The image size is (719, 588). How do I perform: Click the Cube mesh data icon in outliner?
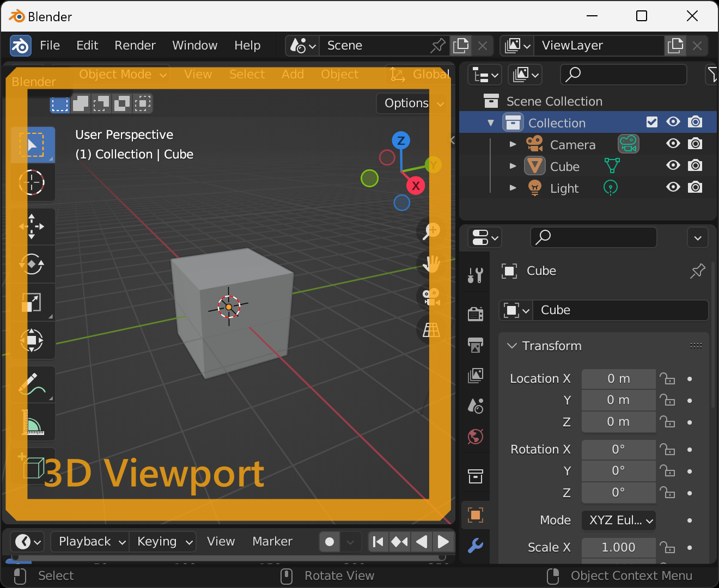point(612,166)
